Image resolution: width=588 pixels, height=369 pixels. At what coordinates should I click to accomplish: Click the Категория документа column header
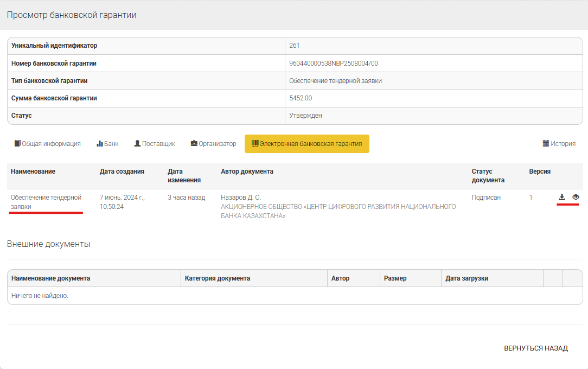pos(218,278)
